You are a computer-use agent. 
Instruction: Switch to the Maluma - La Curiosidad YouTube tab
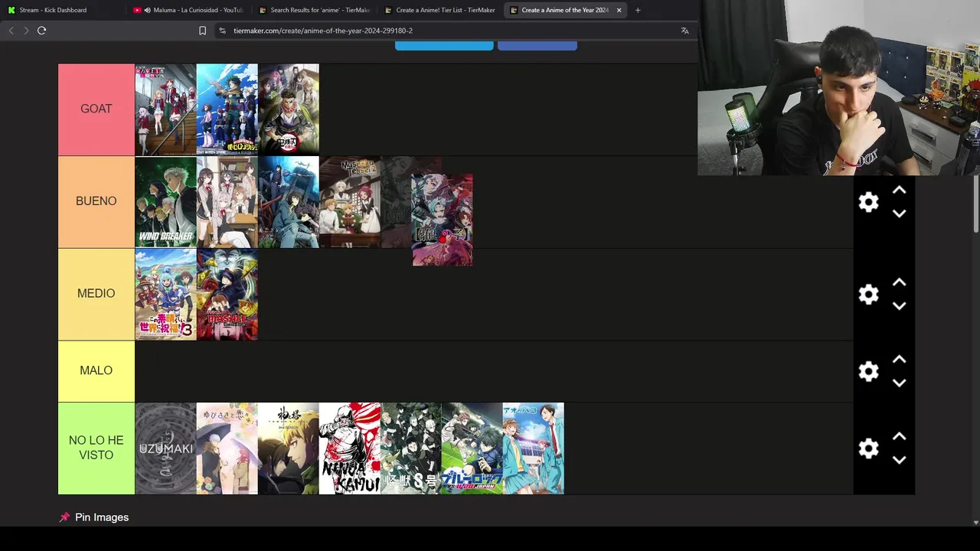pyautogui.click(x=188, y=10)
